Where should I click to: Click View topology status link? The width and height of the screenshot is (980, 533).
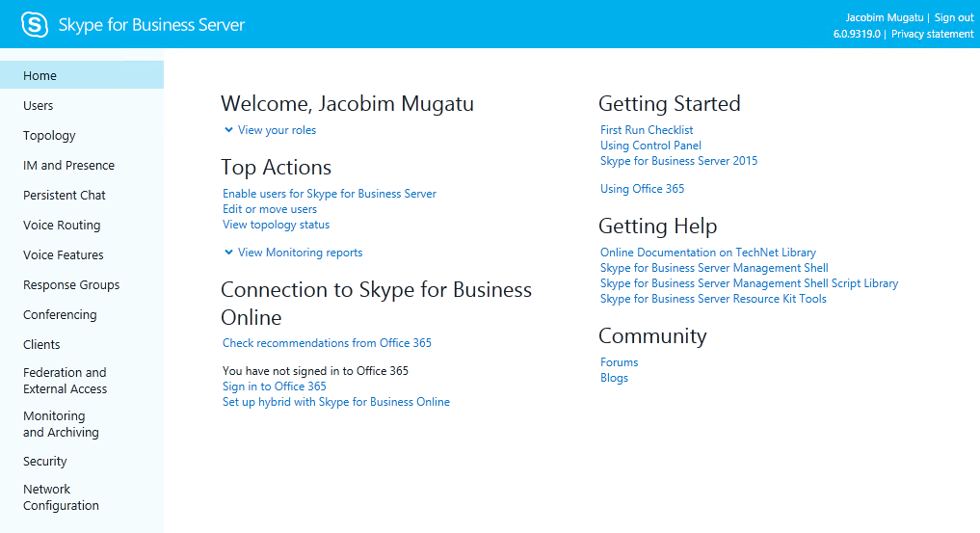pos(276,225)
